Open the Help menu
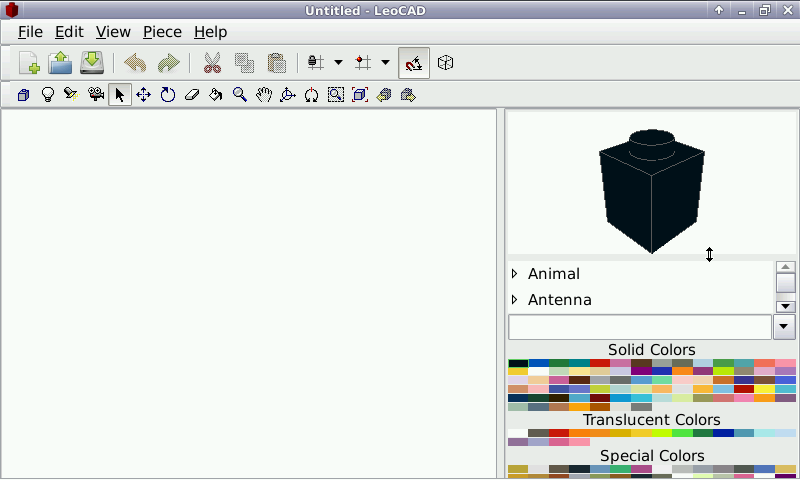This screenshot has height=480, width=800. (x=210, y=32)
